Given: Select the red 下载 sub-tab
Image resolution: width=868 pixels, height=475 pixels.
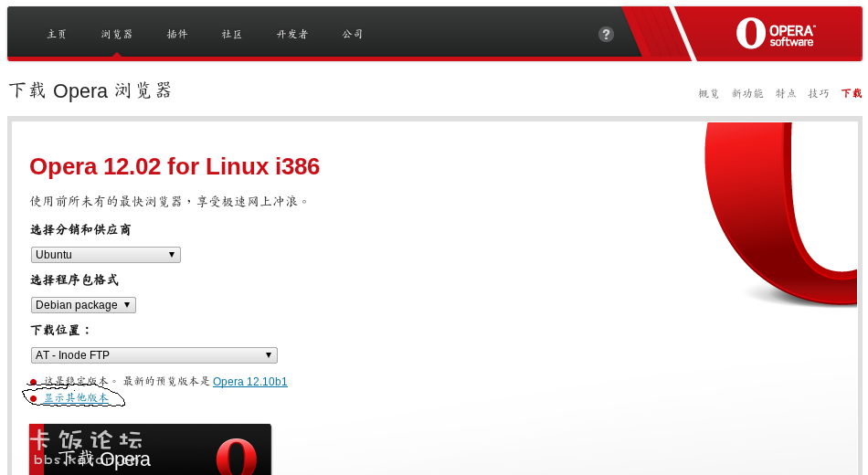Looking at the screenshot, I should (852, 93).
